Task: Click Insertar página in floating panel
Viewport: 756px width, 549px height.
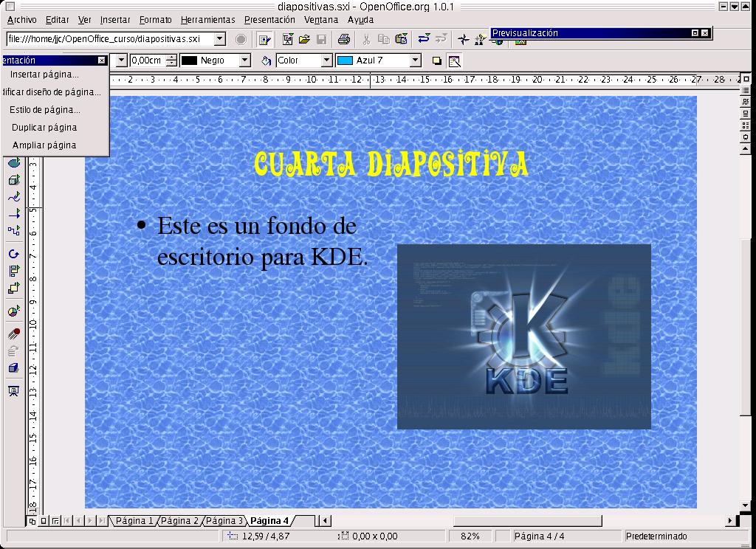Action: coord(44,74)
